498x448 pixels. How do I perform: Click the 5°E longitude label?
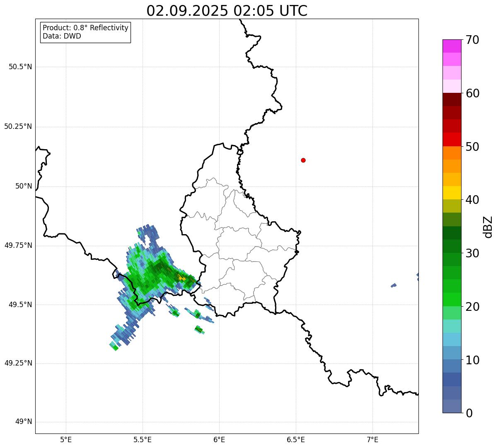(x=66, y=440)
